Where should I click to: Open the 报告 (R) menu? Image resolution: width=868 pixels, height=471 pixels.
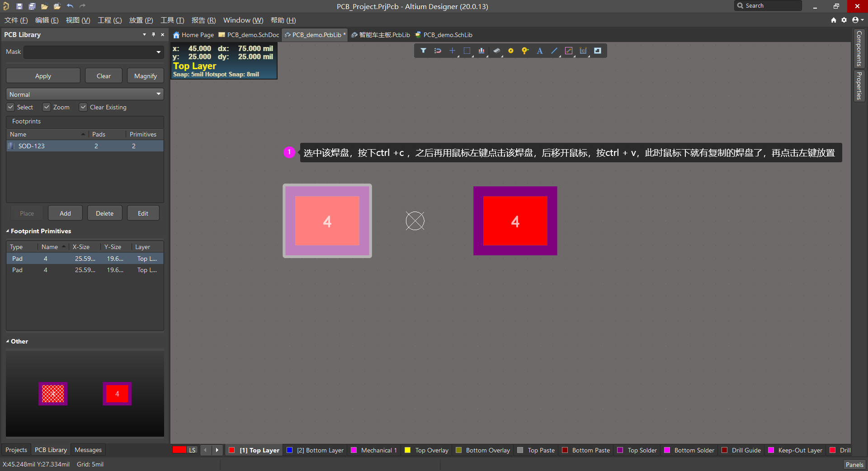203,20
